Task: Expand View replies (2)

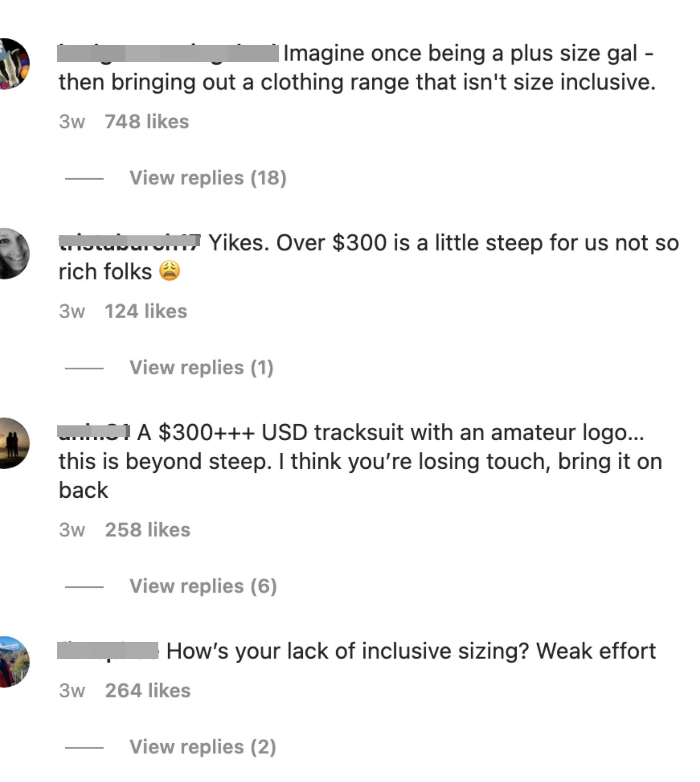Action: 203,747
